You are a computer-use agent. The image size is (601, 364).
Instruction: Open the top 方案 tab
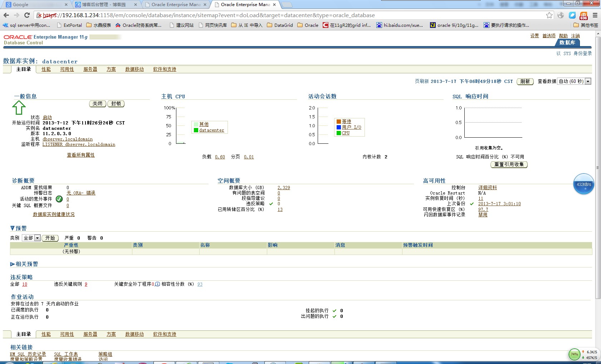point(111,69)
